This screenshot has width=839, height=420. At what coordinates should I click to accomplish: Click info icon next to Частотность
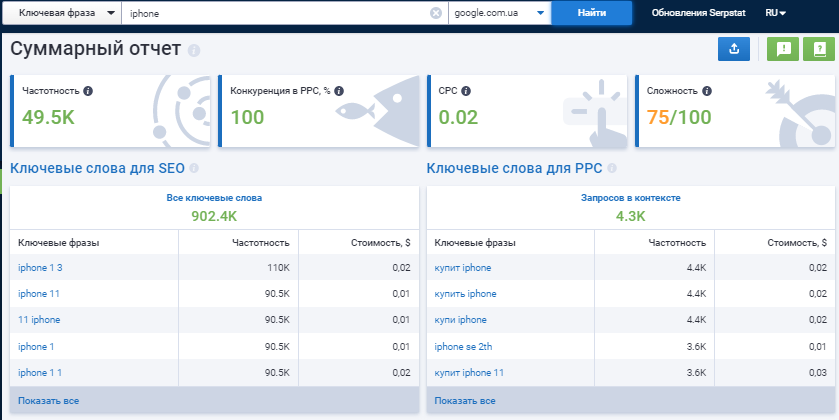click(x=88, y=91)
